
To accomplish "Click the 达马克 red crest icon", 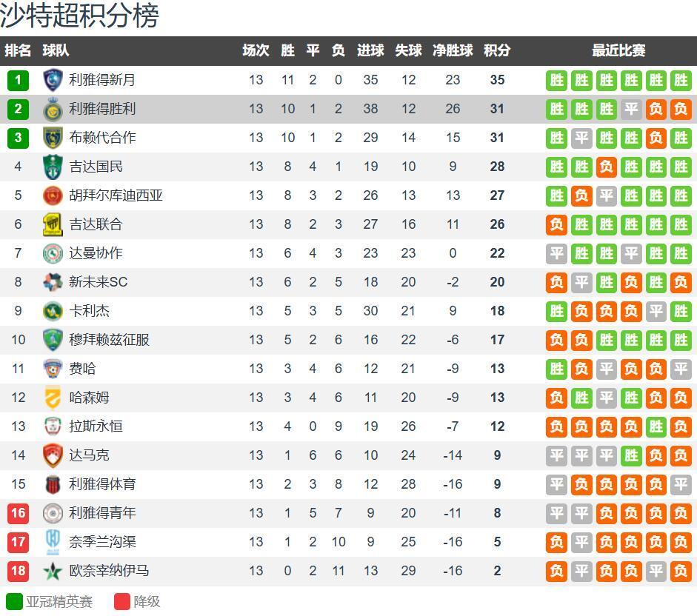I will pyautogui.click(x=53, y=455).
